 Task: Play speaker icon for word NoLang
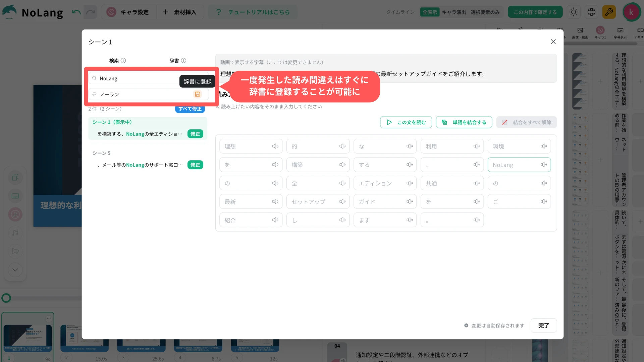(x=544, y=165)
